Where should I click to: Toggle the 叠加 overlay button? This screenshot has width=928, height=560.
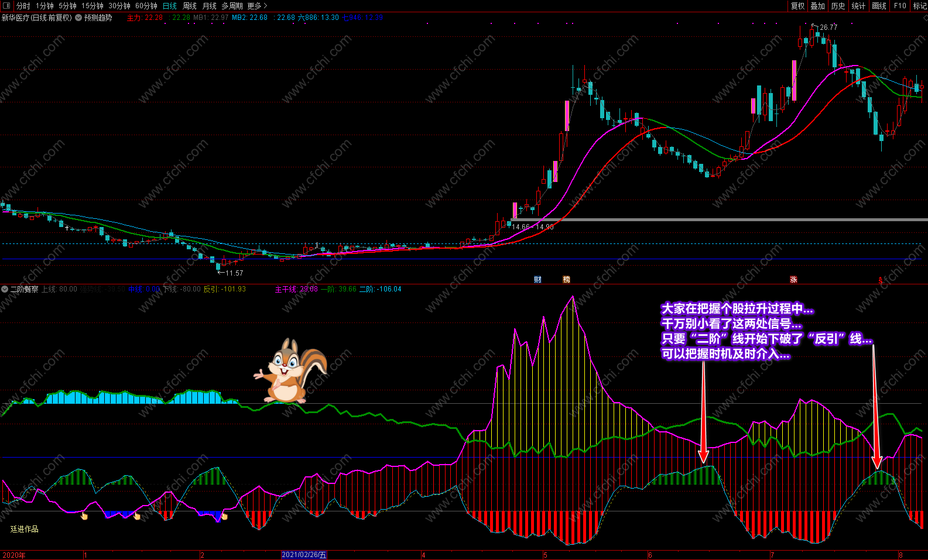(818, 6)
